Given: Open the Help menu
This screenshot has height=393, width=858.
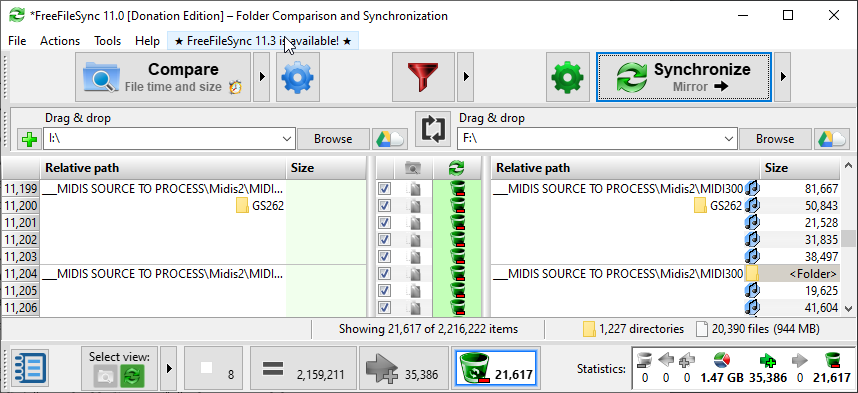Looking at the screenshot, I should [x=147, y=41].
